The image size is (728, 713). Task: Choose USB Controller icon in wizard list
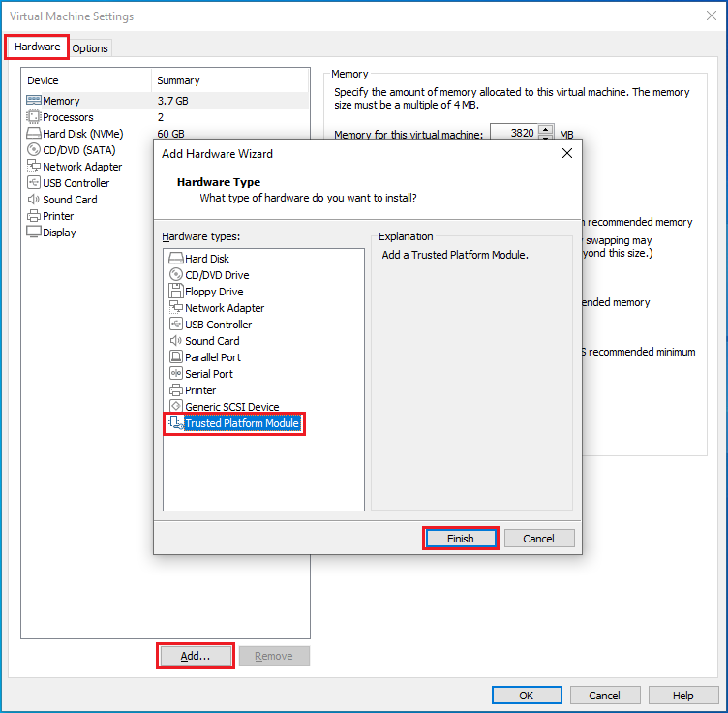pyautogui.click(x=176, y=324)
